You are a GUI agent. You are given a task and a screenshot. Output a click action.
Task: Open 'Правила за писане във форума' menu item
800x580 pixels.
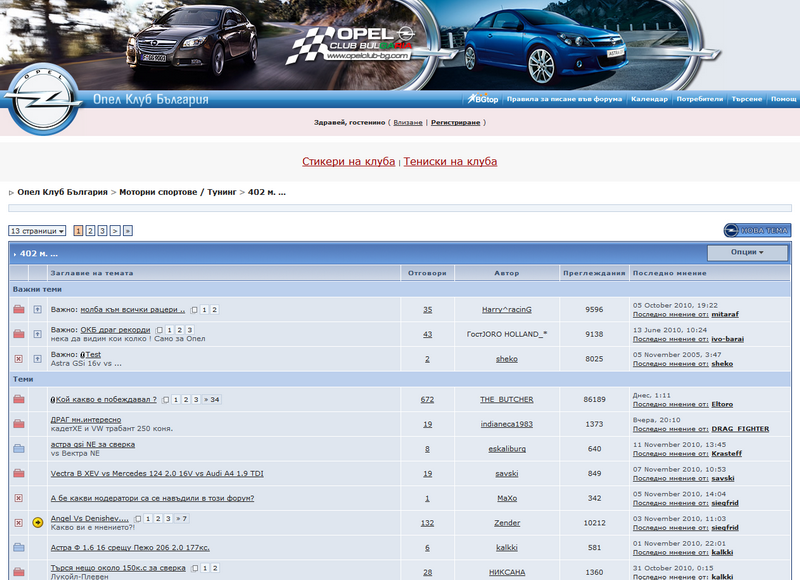click(x=564, y=99)
